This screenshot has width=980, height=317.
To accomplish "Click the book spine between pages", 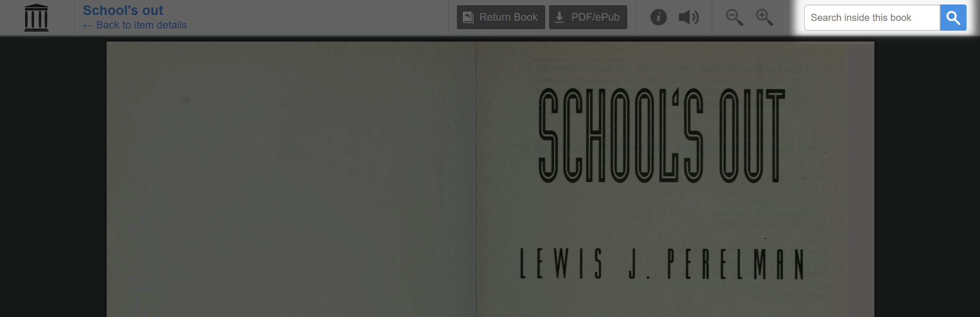I will coord(476,179).
